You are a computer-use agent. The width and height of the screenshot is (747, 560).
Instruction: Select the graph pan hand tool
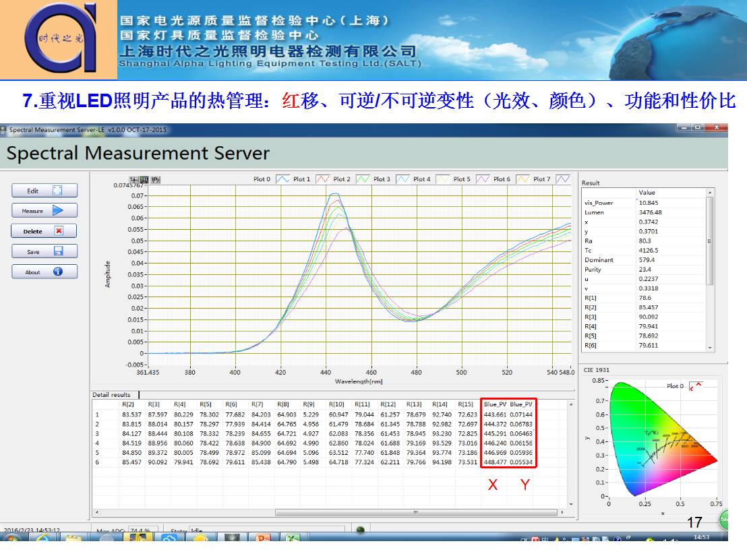pyautogui.click(x=156, y=179)
